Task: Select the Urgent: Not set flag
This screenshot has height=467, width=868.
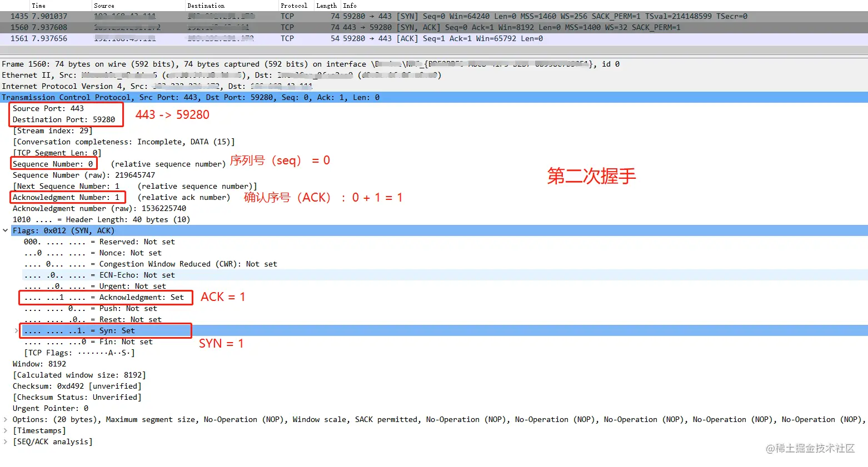Action: (95, 286)
